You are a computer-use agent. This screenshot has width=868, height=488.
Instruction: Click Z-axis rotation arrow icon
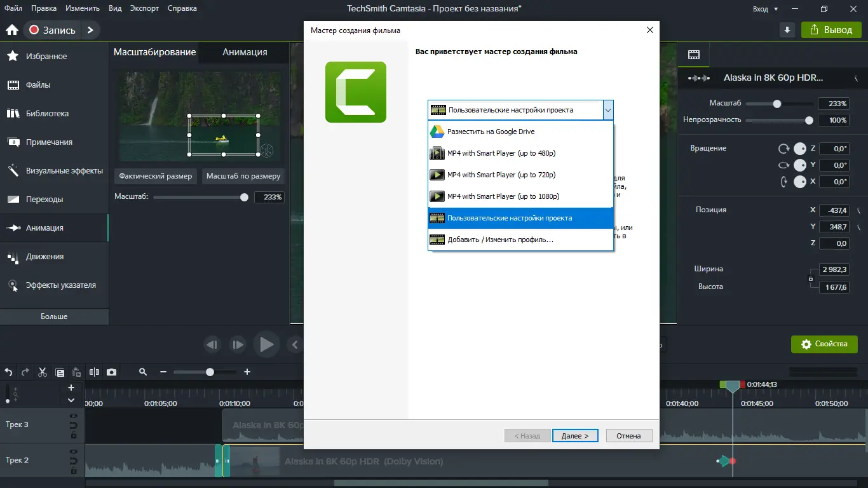coord(784,149)
